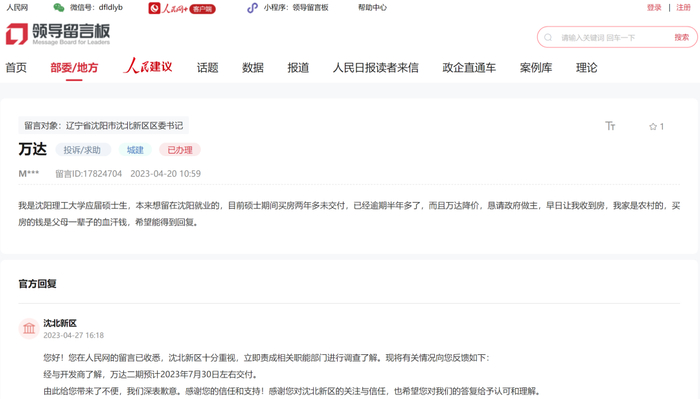This screenshot has height=399, width=700.
Task: Open the 政企直通车 tab
Action: [469, 67]
